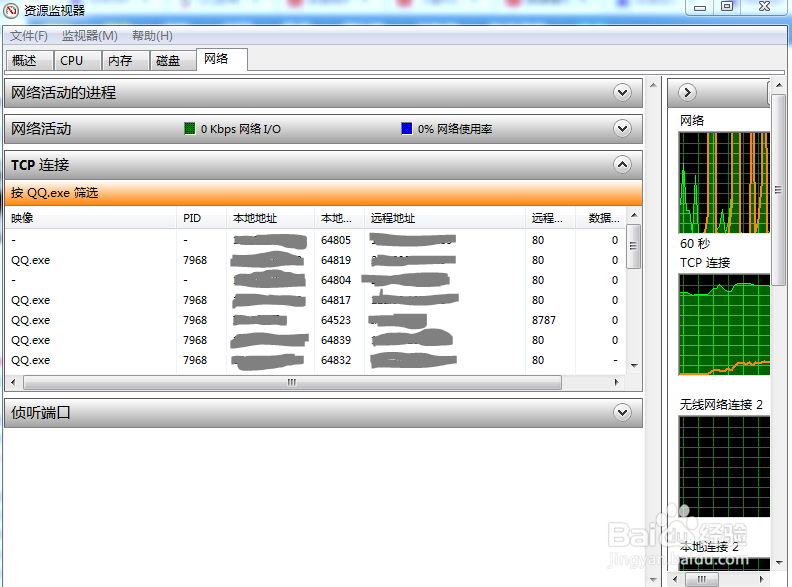Open the 监视器(M) menu
The image size is (792, 587).
pos(89,36)
